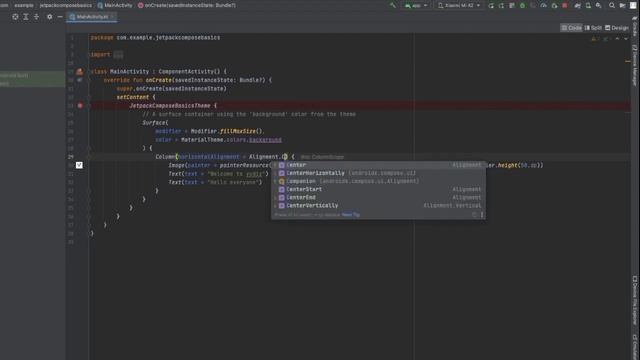Choose Center from the completion list
Screen dimensions: 640x360
pyautogui.click(x=378, y=165)
